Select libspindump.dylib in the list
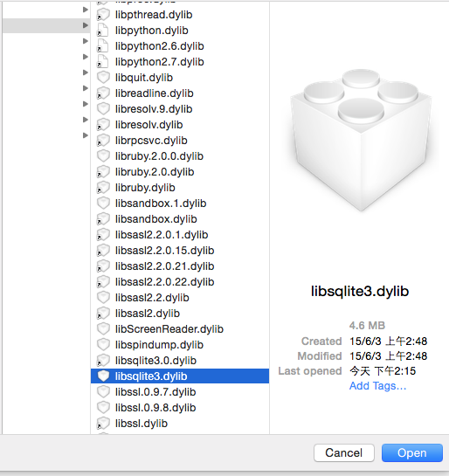Screen dimensions: 449x476 180,345
